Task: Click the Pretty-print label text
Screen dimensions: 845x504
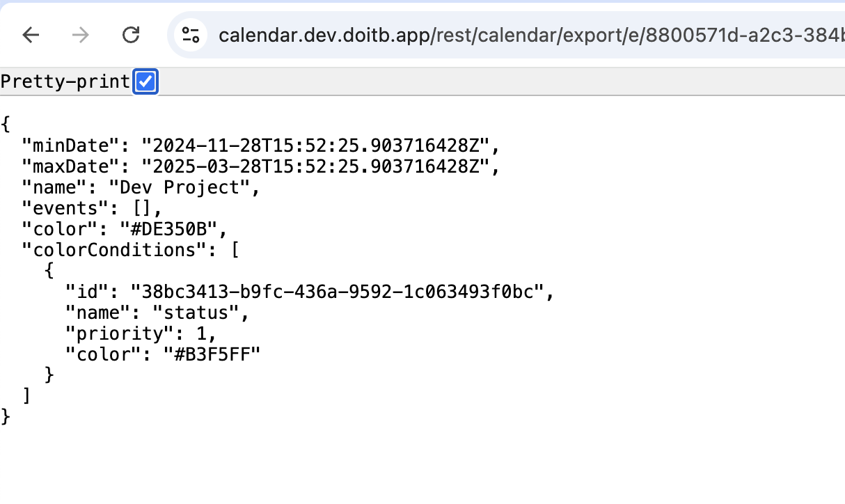Action: [65, 81]
